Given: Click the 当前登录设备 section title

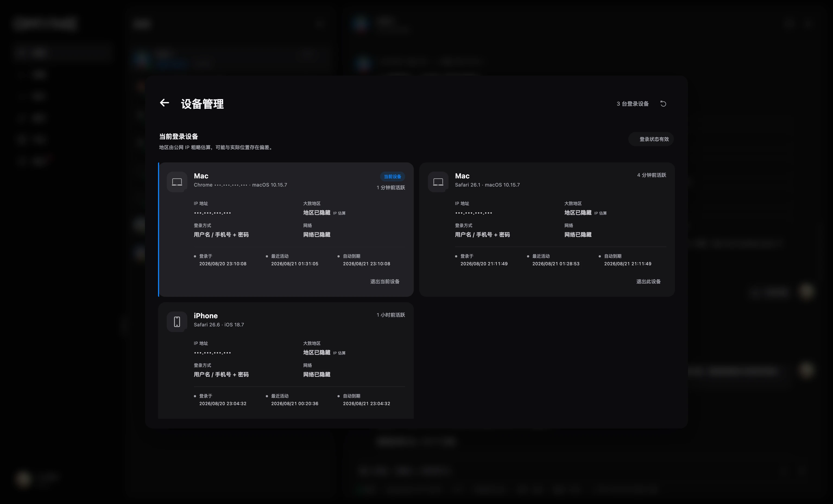Looking at the screenshot, I should 178,137.
